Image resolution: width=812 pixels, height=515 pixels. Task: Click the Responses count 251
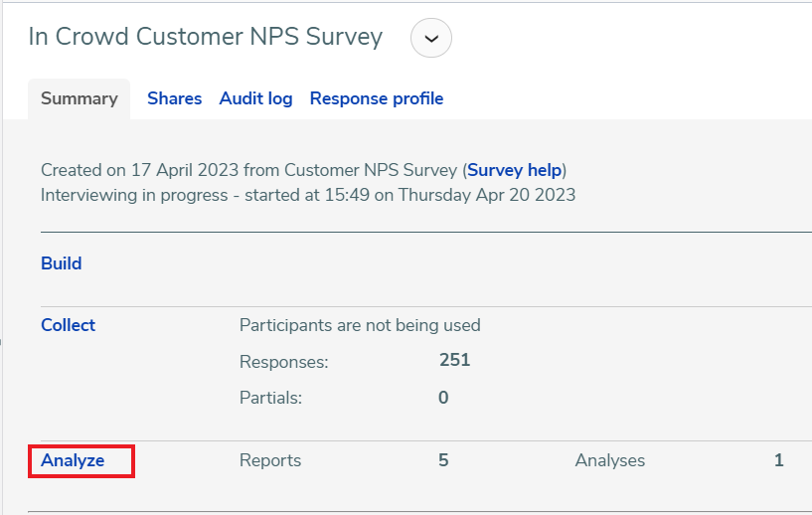click(x=454, y=360)
